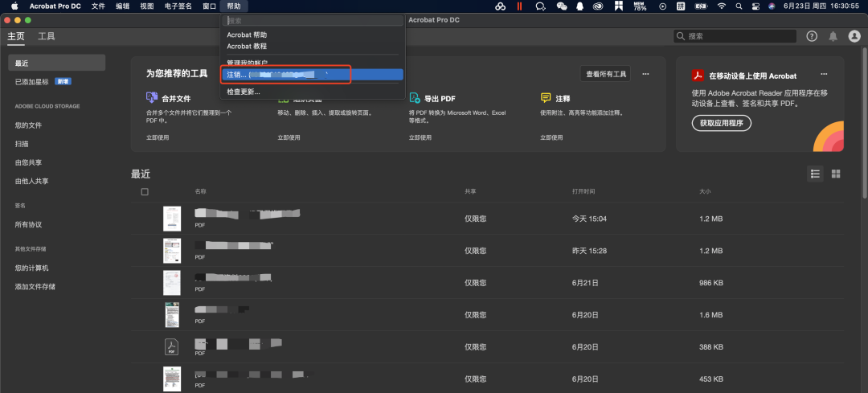
Task: Open the 文件 menu in the menu bar
Action: 98,6
